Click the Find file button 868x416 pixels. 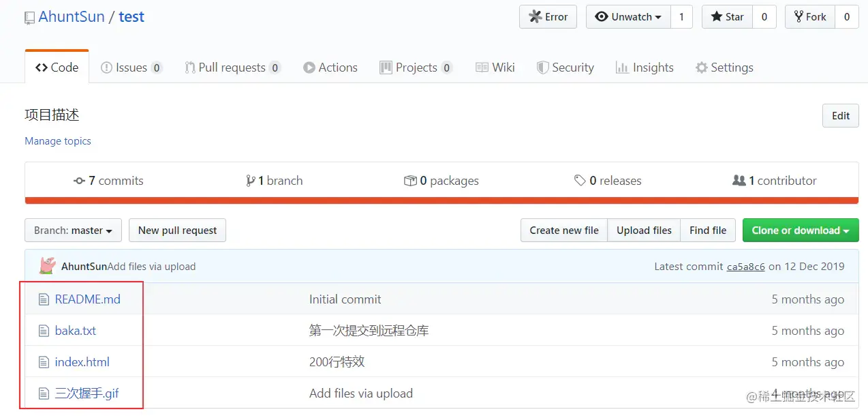coord(708,231)
